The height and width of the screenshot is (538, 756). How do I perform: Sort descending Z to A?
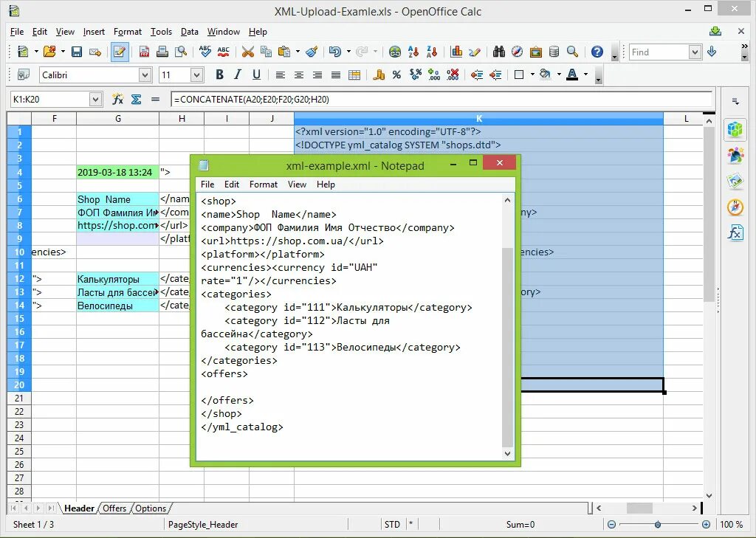click(x=432, y=52)
